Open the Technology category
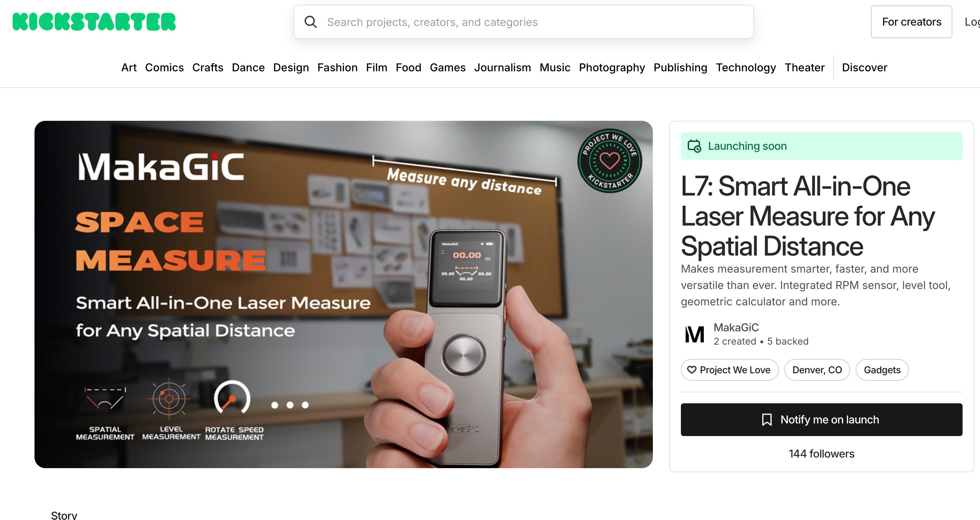 click(x=746, y=67)
